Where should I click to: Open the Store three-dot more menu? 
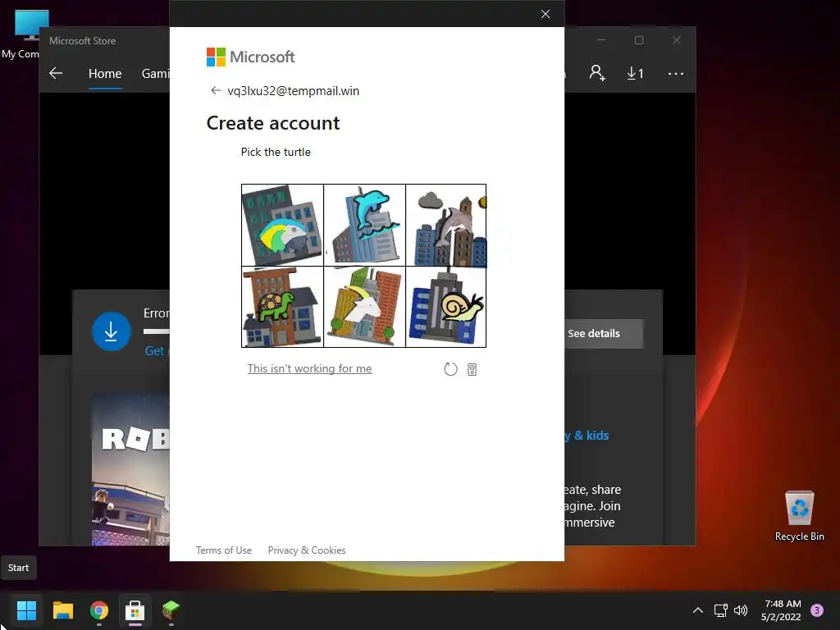[676, 73]
